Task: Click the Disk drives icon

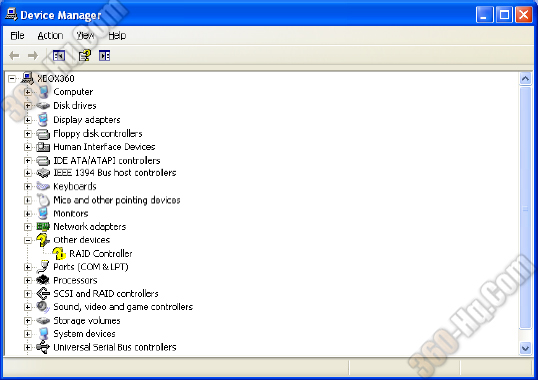Action: [43, 106]
